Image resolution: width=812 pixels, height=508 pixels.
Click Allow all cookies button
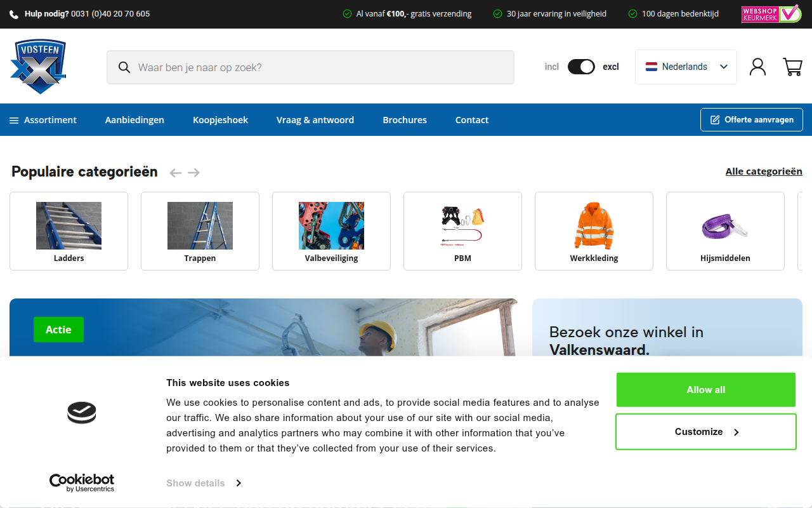706,390
